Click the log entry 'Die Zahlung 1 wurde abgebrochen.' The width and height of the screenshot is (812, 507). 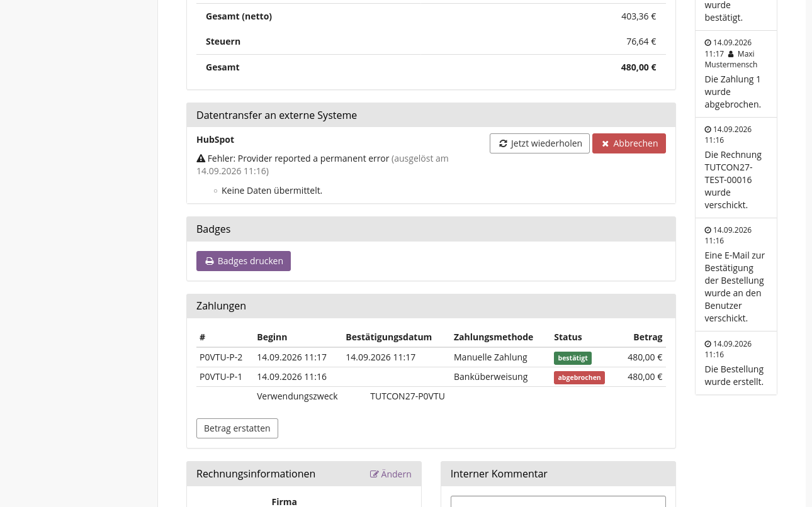[x=733, y=92]
